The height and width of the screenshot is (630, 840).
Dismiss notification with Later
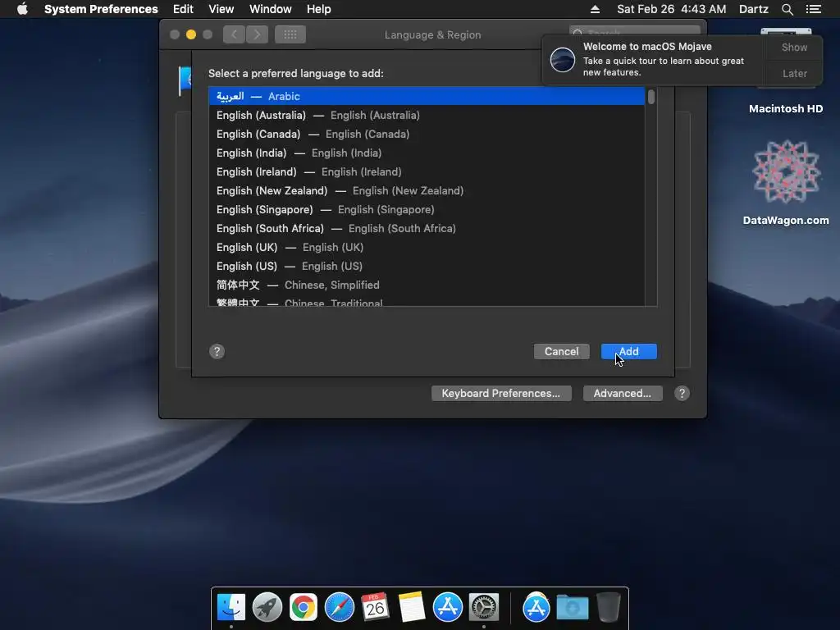click(794, 73)
